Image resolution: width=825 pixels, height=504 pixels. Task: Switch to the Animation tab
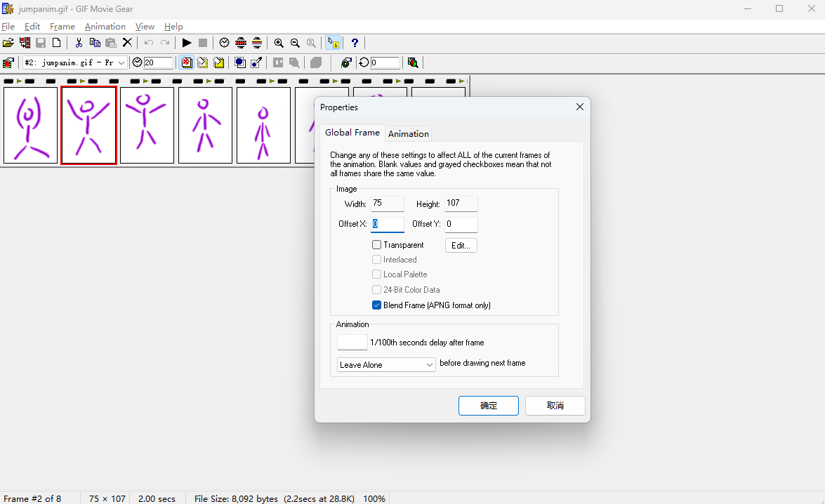(x=408, y=133)
